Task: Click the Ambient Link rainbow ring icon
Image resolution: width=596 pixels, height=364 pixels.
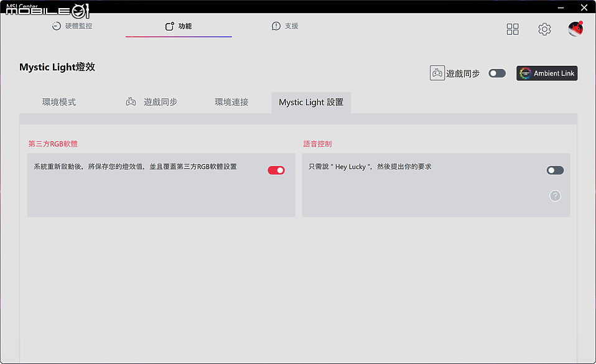Action: pos(525,73)
